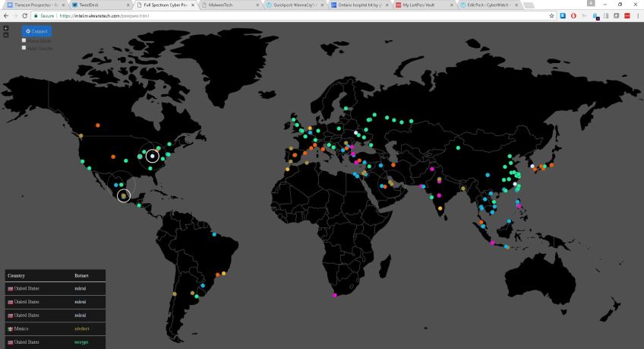
Task: Tick the first checkbox under Connect
Action: click(x=24, y=40)
